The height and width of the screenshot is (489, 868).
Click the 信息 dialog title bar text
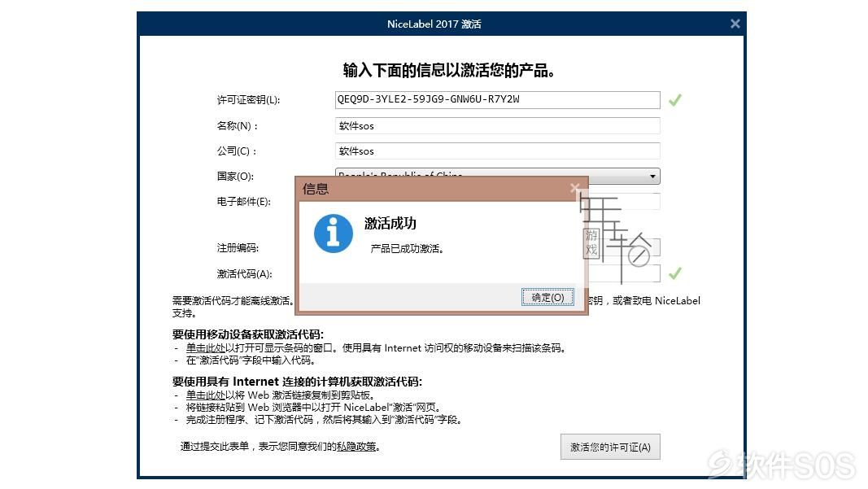point(316,189)
